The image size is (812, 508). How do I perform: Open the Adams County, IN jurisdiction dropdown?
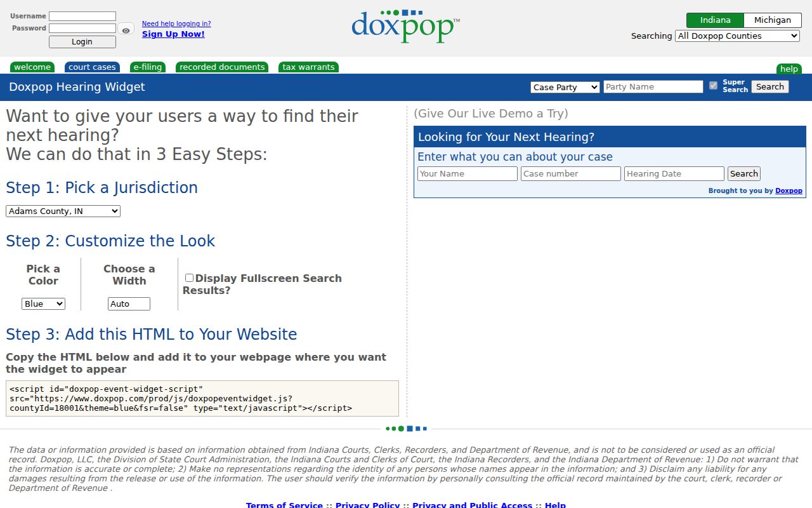[63, 211]
